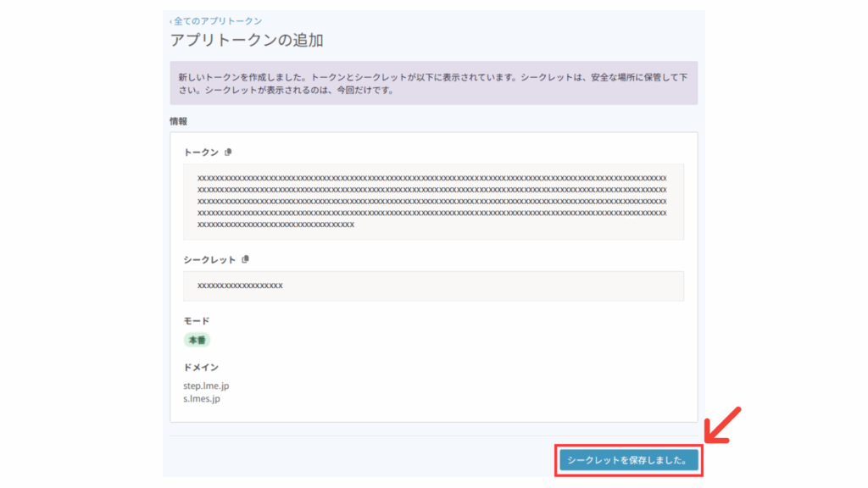
Task: Click the 本番 mode badge
Action: [x=197, y=340]
